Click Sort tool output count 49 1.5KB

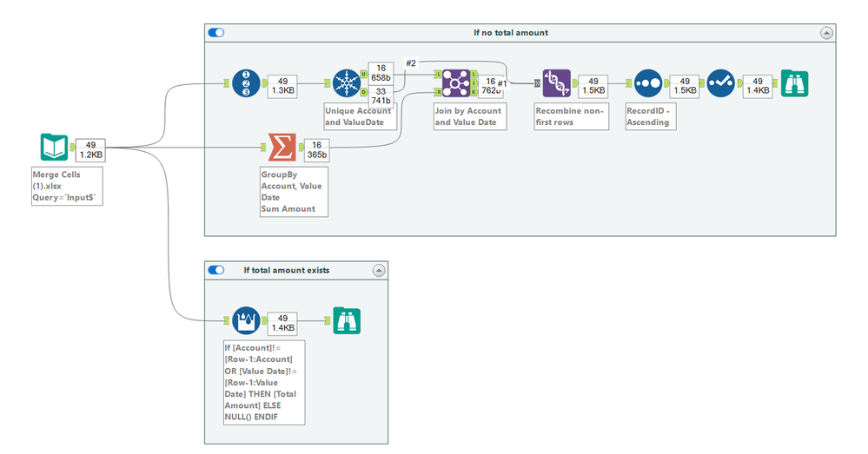pyautogui.click(x=685, y=86)
